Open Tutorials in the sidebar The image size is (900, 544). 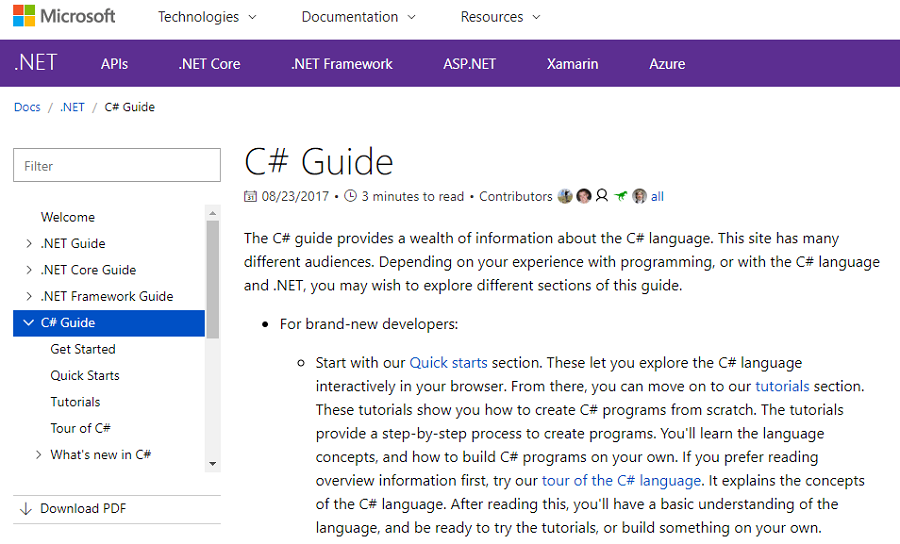(x=75, y=402)
